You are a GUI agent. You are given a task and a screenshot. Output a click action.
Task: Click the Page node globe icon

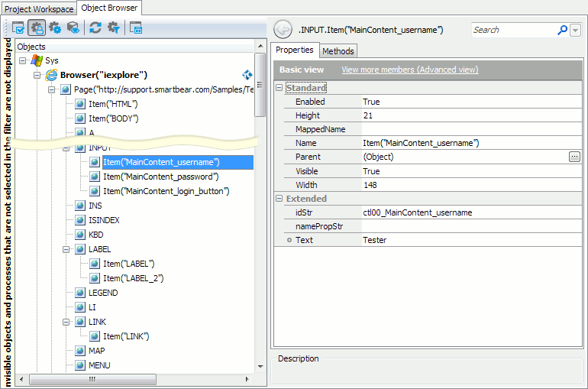pyautogui.click(x=66, y=89)
